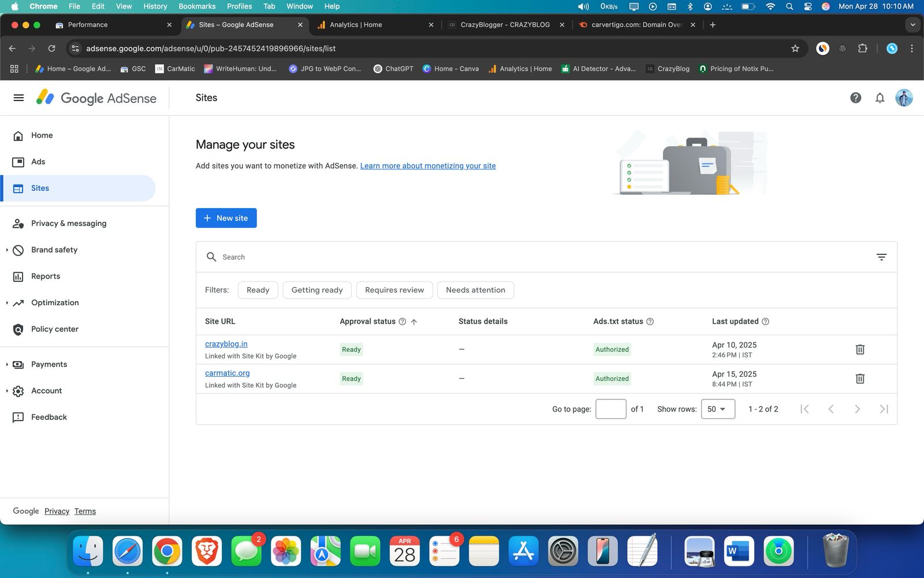Open the account profile avatar

pos(904,98)
